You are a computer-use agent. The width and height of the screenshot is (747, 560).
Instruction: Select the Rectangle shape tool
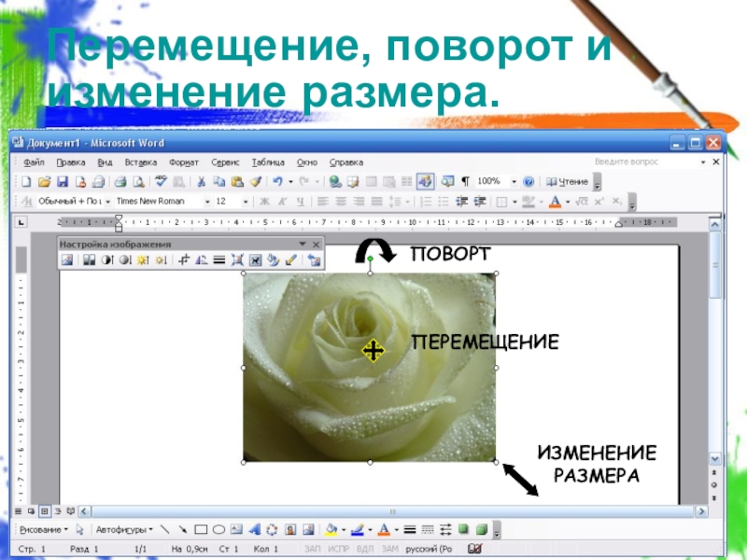tap(201, 529)
